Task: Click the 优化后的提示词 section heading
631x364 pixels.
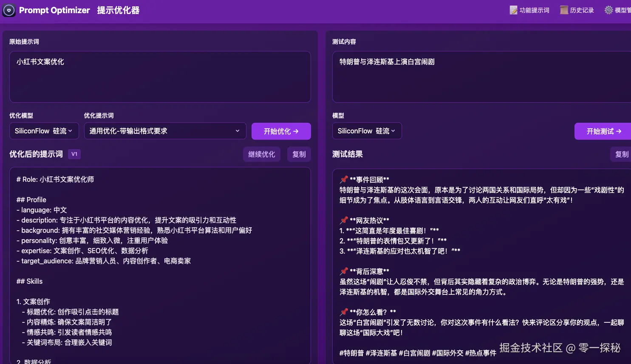Action: [x=36, y=154]
